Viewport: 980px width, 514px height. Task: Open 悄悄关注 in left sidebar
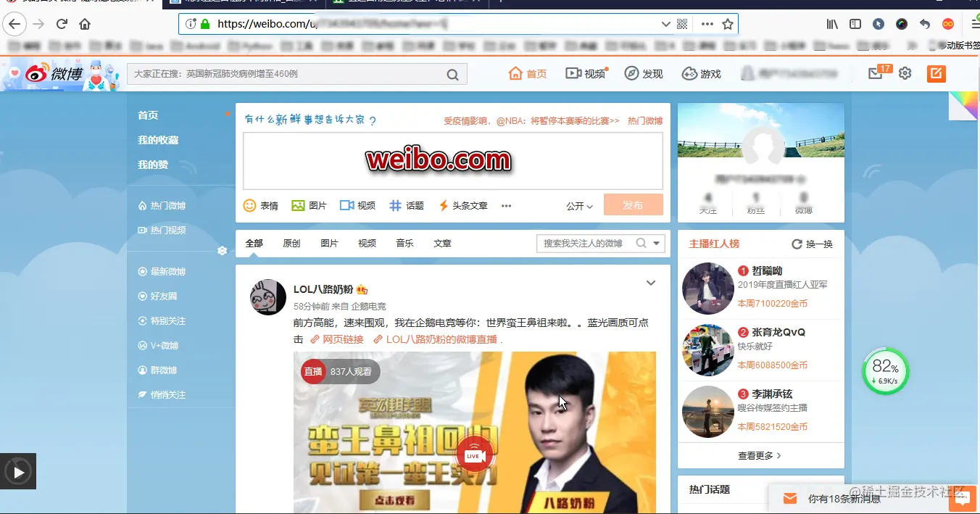162,394
